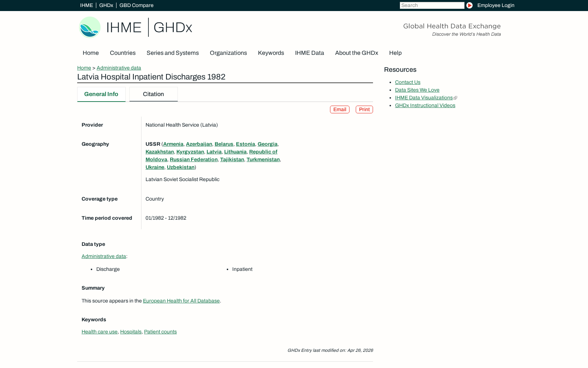Open Data Sites We Love link
The width and height of the screenshot is (588, 368).
pyautogui.click(x=417, y=90)
